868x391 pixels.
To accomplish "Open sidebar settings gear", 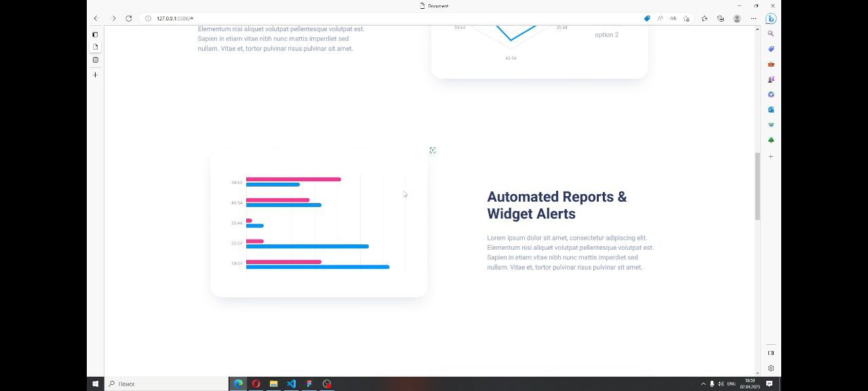I will [x=771, y=368].
